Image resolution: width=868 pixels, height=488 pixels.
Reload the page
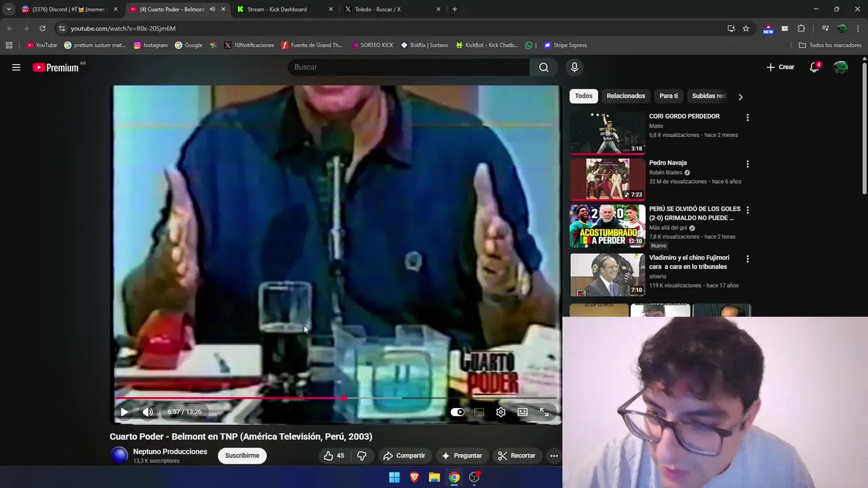(x=42, y=28)
